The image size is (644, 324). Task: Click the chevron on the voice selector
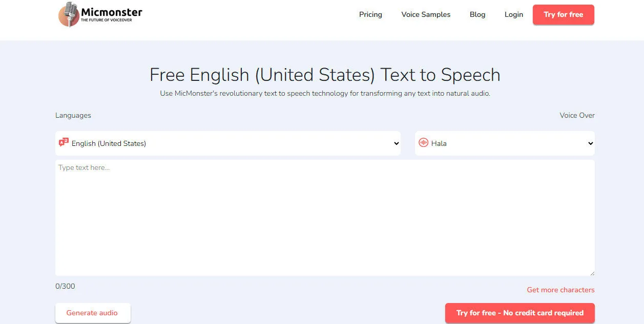click(x=590, y=144)
